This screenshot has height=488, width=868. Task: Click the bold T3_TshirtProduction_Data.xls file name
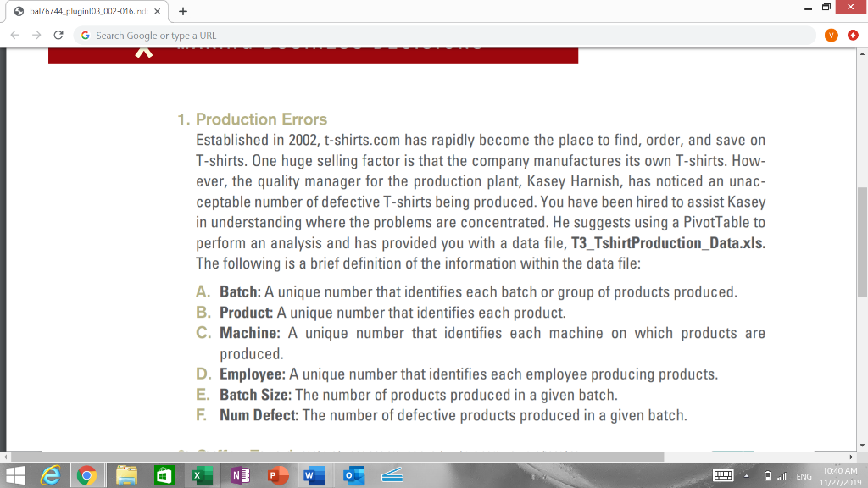(668, 243)
